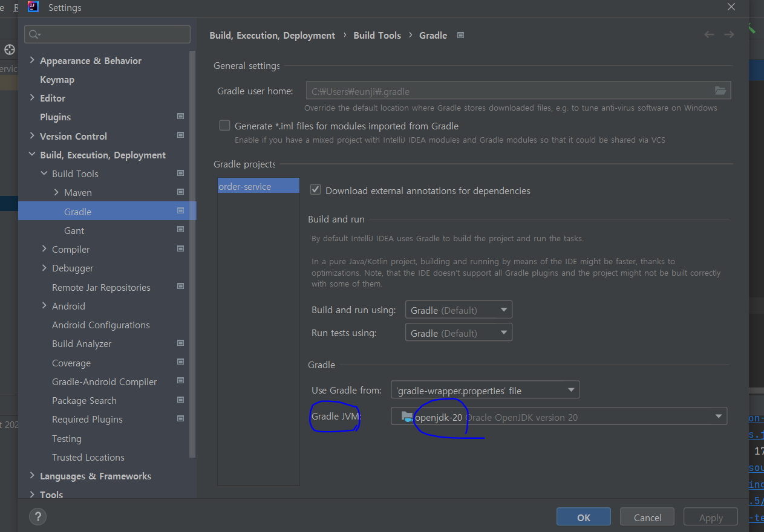Click the project icon beside Gradle tree row
The width and height of the screenshot is (764, 532).
pos(180,211)
